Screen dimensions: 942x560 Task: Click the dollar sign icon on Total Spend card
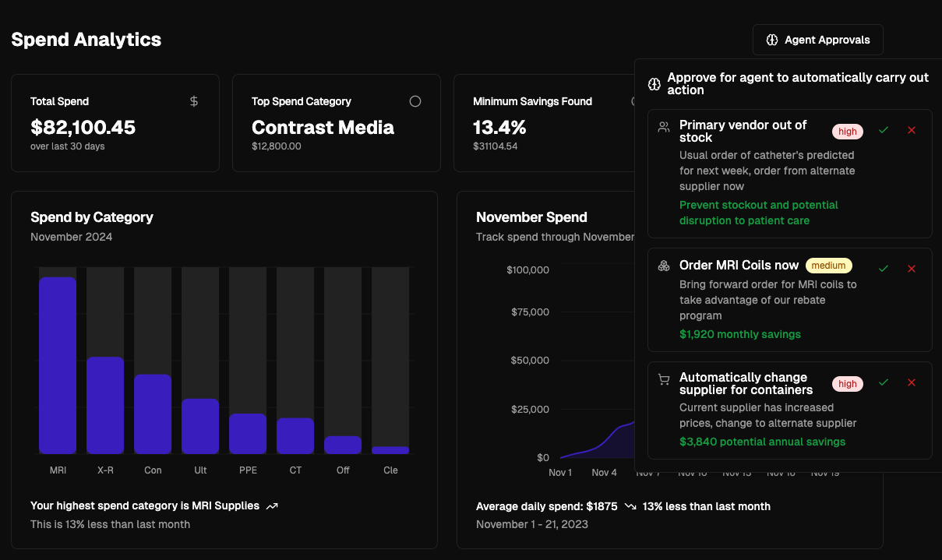coord(194,101)
